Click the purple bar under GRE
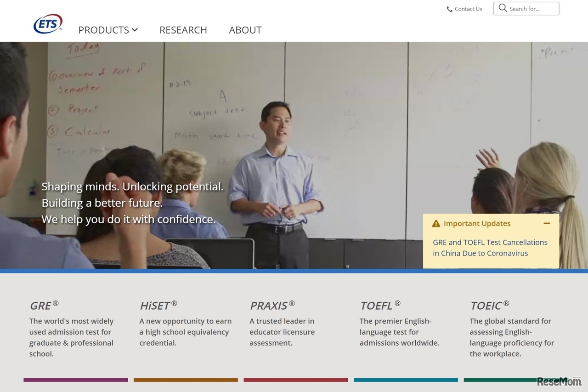 coord(75,380)
